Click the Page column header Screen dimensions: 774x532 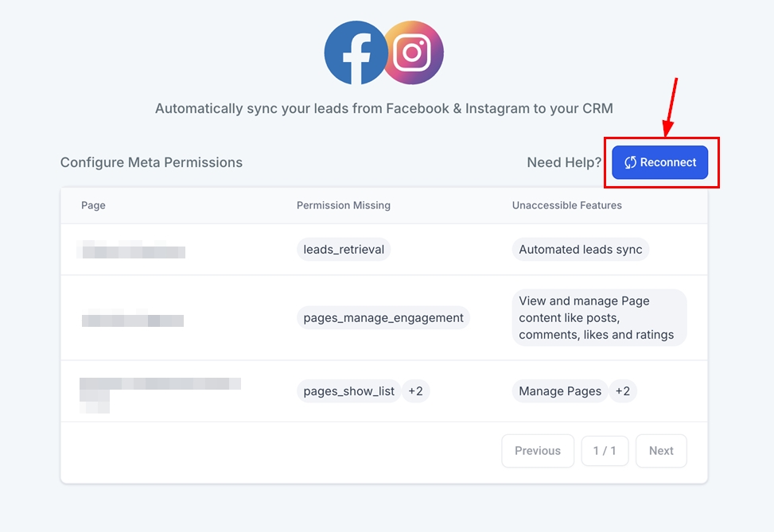93,205
